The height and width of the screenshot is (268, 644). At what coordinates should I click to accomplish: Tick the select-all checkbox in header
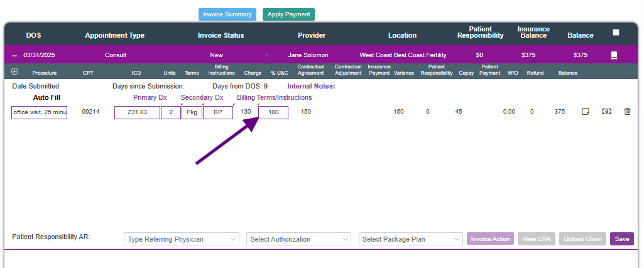click(616, 33)
